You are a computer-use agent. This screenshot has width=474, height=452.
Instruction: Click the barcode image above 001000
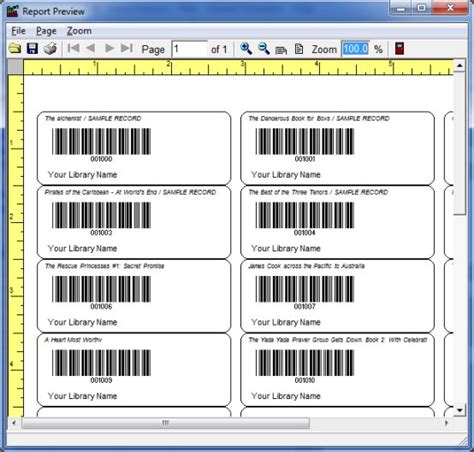click(x=101, y=141)
